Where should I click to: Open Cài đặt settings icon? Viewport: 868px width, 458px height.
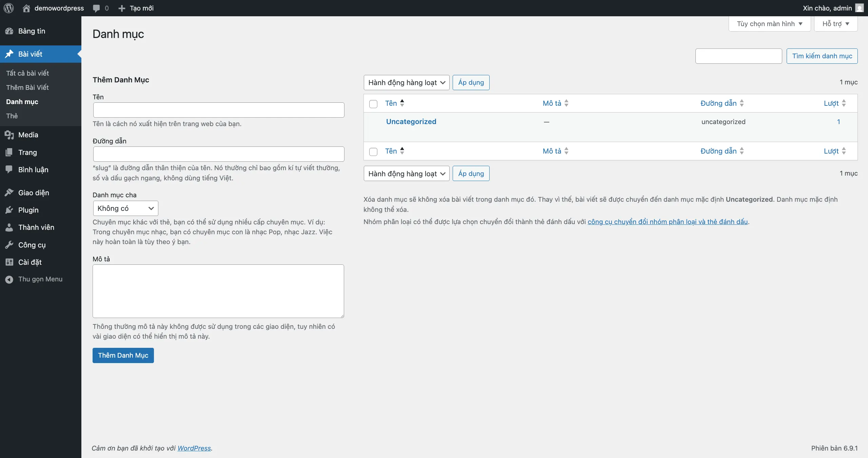click(x=10, y=262)
